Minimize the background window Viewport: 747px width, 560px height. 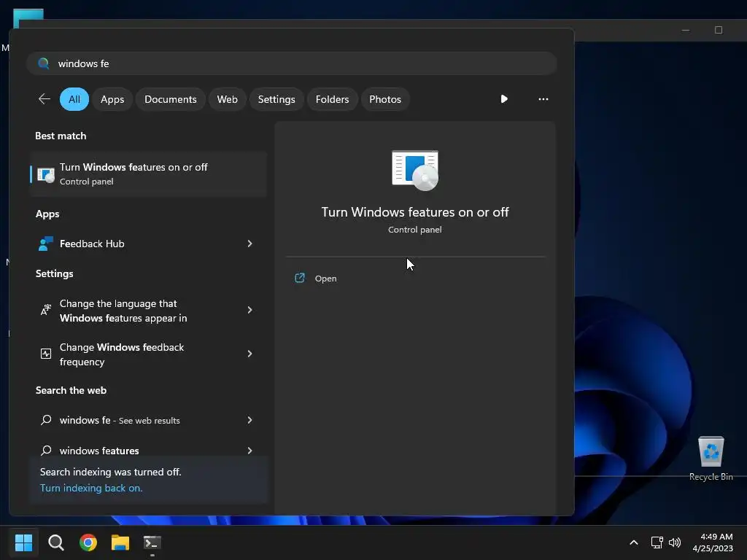point(686,30)
